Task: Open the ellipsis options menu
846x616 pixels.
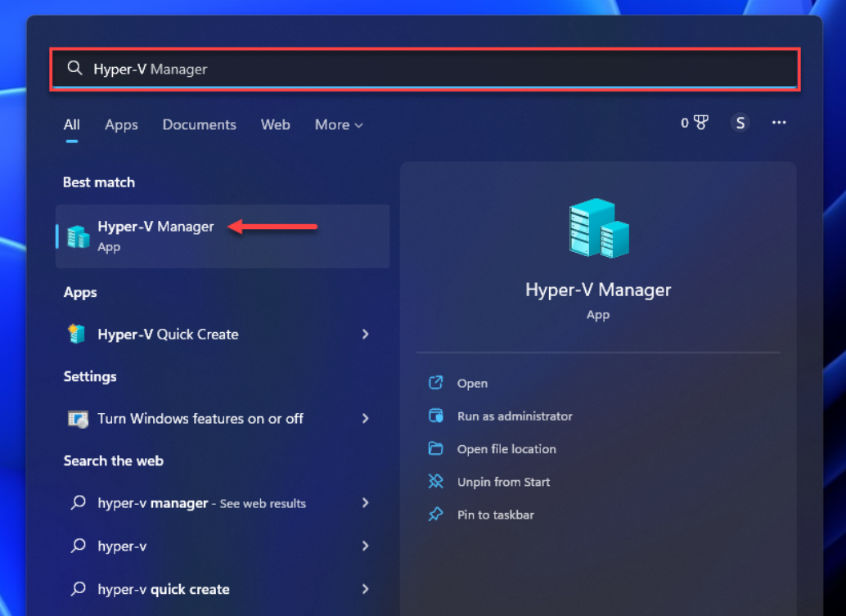Action: coord(778,122)
